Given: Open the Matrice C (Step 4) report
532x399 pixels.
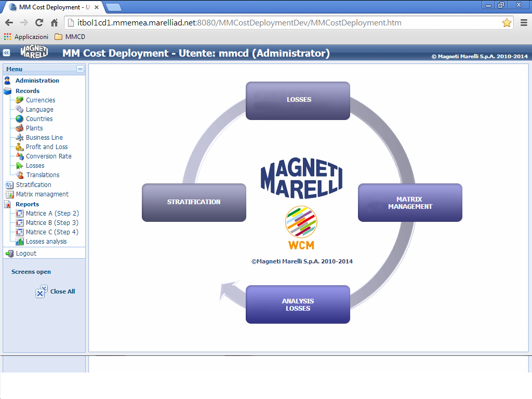Looking at the screenshot, I should [52, 232].
